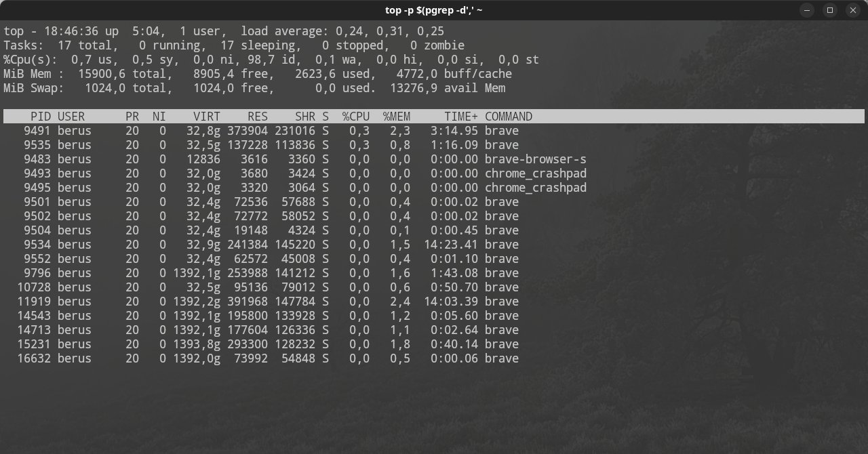Screen dimensions: 868x454
Task: Click time value 1:16.09
Action: [454, 145]
